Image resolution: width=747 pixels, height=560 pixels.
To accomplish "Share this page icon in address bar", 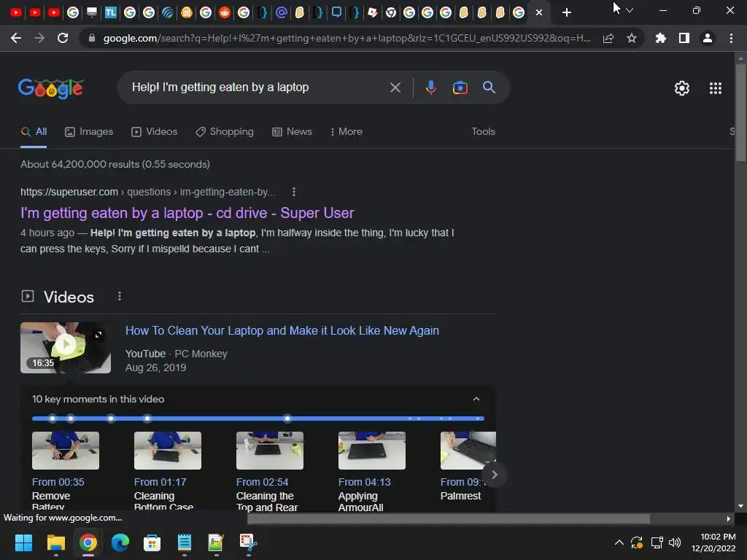I will tap(608, 38).
